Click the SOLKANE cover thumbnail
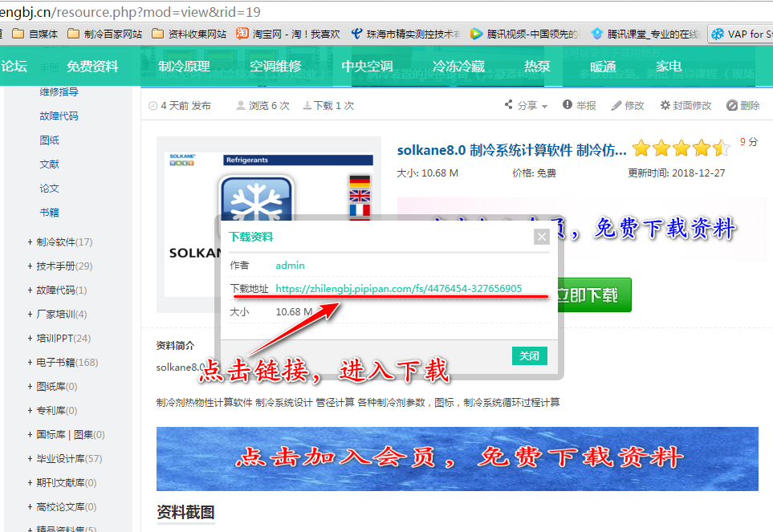Screen dimensions: 773x532 (x=269, y=224)
